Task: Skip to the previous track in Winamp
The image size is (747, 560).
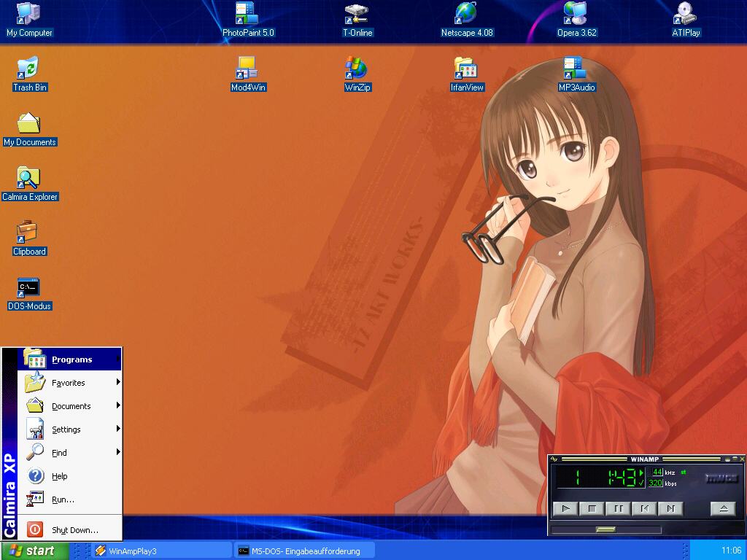Action: [x=645, y=508]
